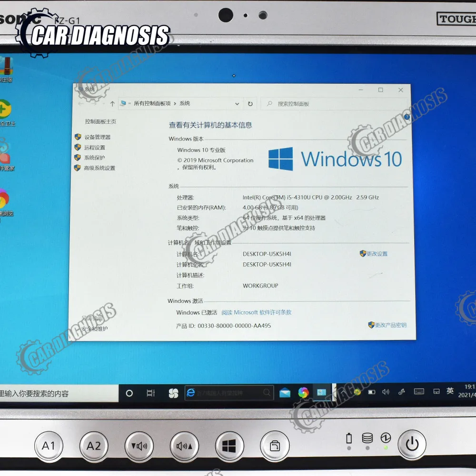This screenshot has width=476, height=476.
Task: Go up one level with the up arrow
Action: point(112,104)
